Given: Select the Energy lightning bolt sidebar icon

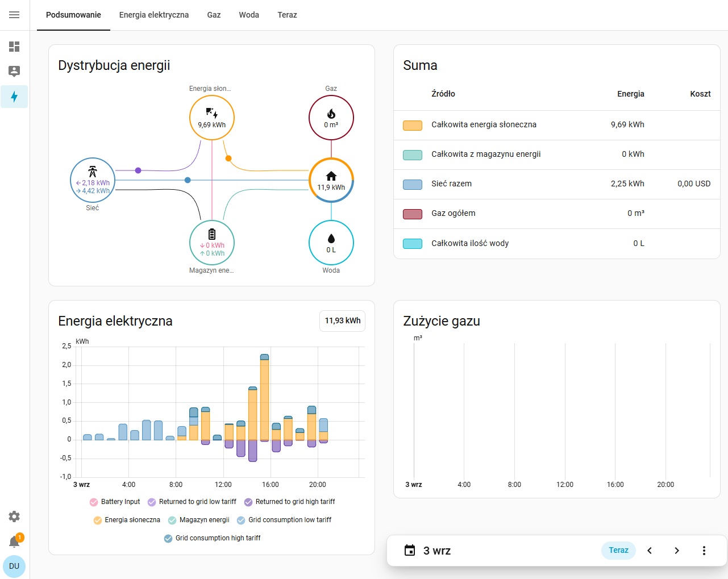Looking at the screenshot, I should tap(14, 97).
